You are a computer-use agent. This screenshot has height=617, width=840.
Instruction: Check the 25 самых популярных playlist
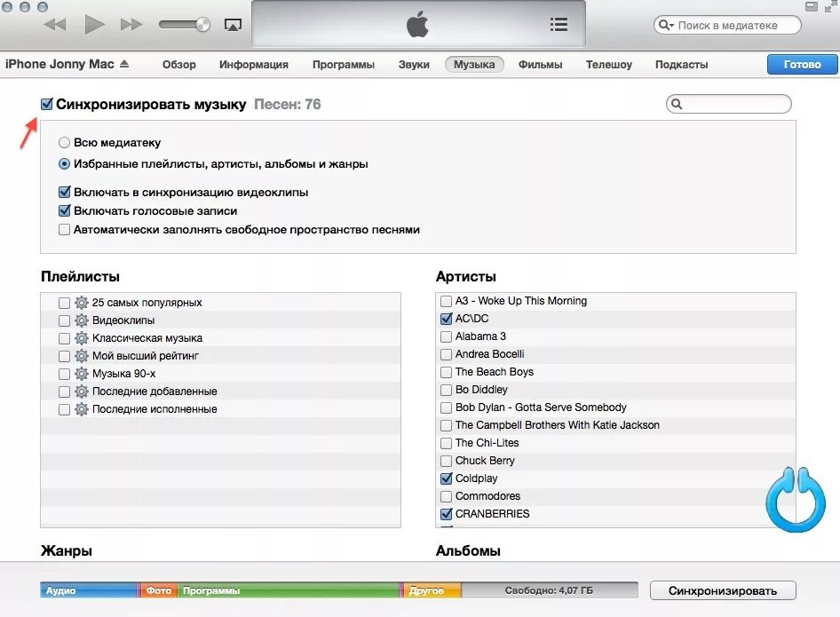click(x=64, y=303)
